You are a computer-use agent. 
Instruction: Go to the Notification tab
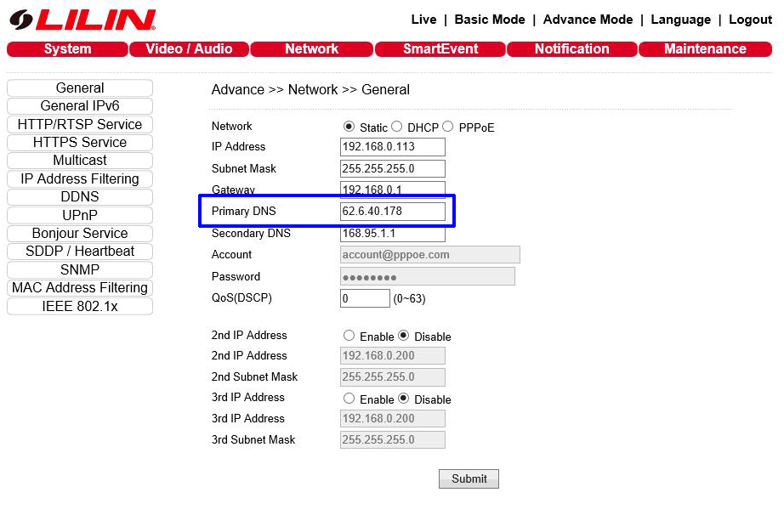571,49
